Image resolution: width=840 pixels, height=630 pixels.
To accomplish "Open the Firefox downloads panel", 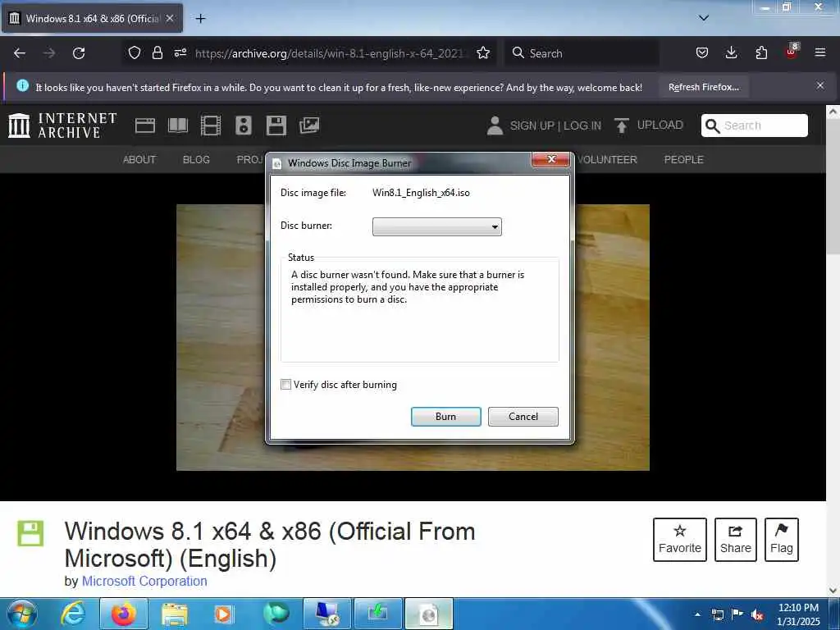I will [x=731, y=52].
